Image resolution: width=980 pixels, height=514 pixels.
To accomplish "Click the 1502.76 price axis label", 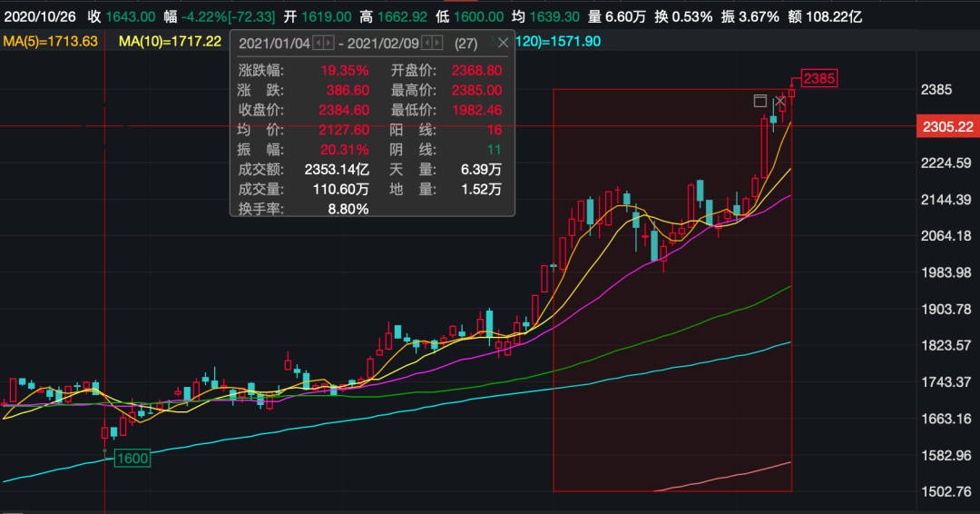I will pyautogui.click(x=946, y=492).
